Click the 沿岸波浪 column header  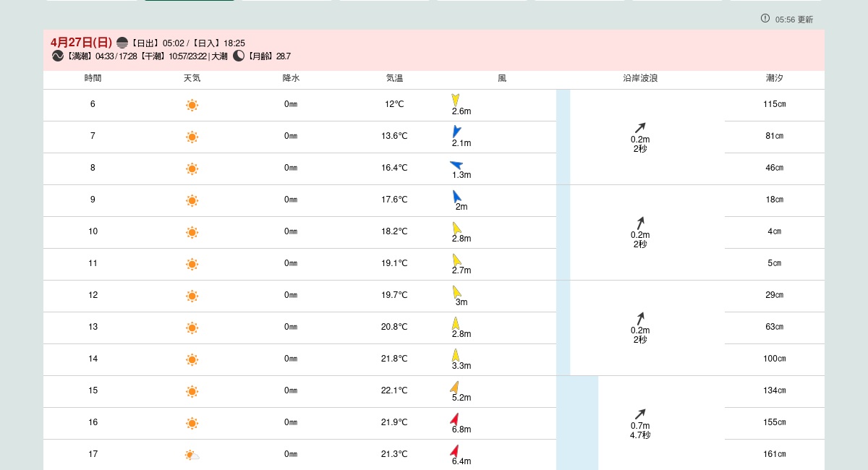(x=640, y=78)
